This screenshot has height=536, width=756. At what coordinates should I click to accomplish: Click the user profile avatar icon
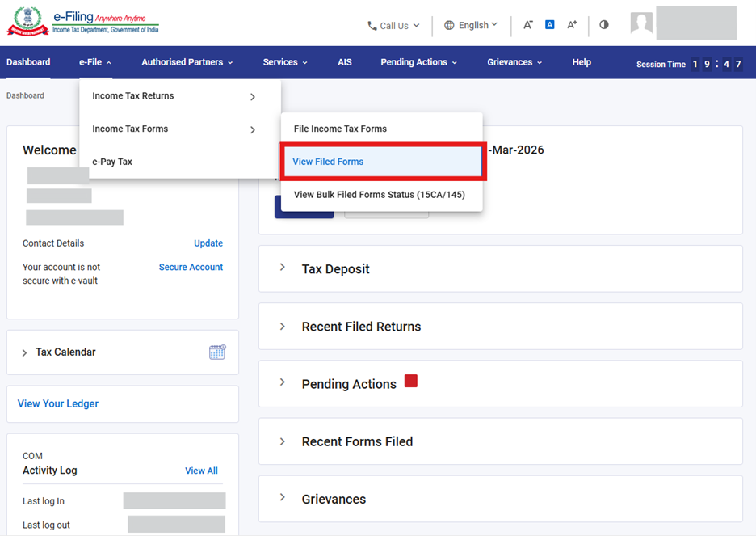pos(641,23)
